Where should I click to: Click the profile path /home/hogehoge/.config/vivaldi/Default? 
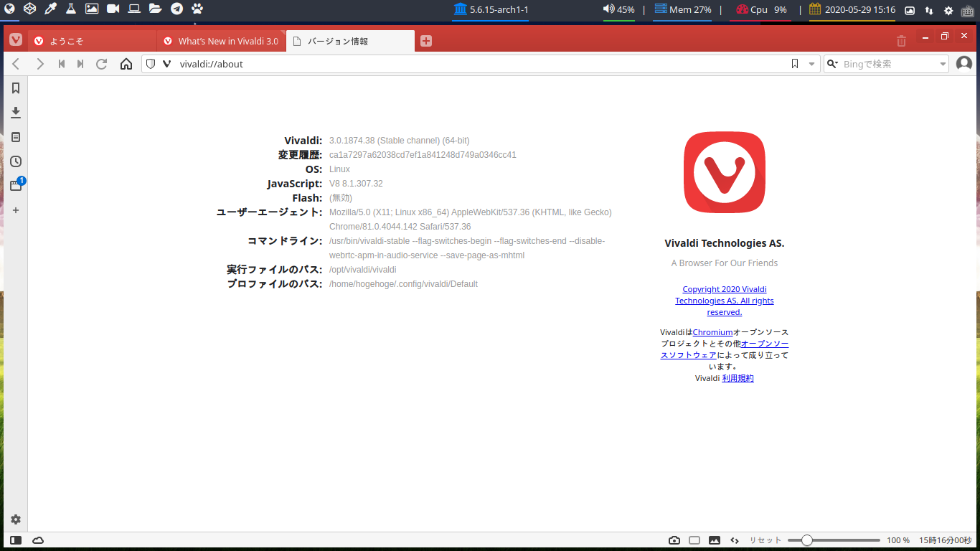click(x=403, y=284)
